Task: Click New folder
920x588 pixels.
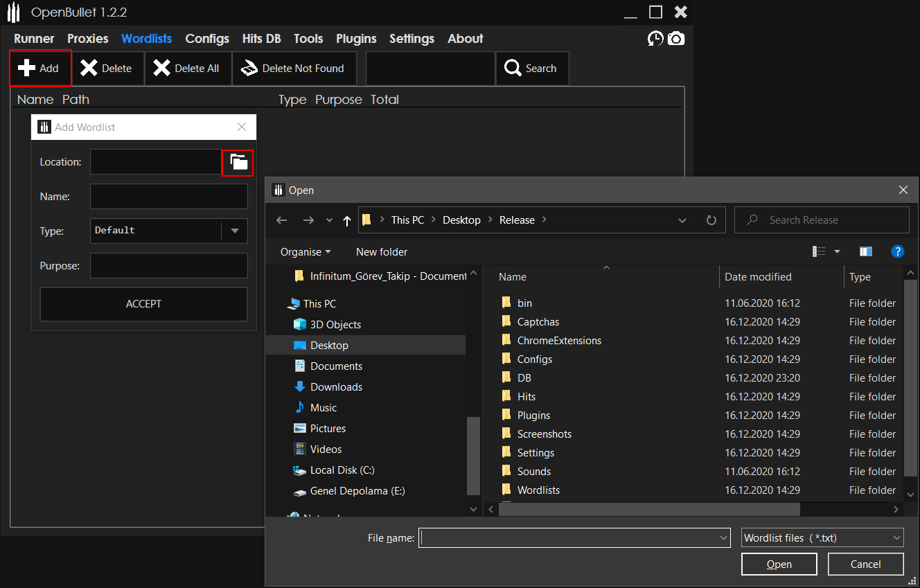Action: tap(382, 252)
